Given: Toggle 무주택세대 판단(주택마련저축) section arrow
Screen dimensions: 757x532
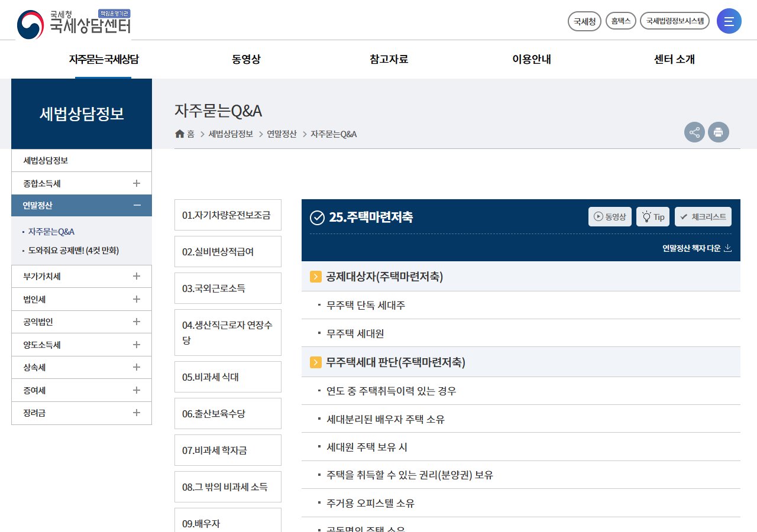Looking at the screenshot, I should 316,362.
